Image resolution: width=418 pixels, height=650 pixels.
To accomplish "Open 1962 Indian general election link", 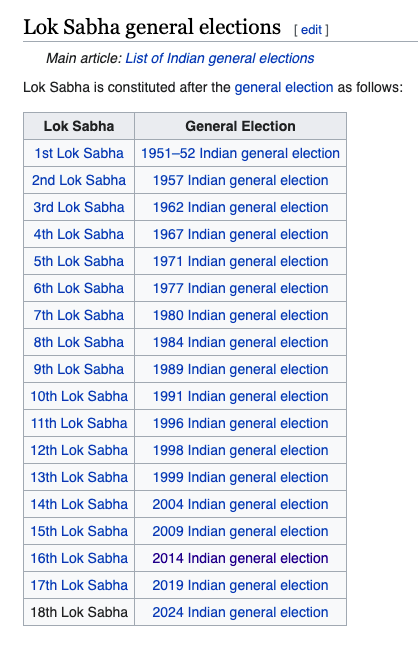I will 241,207.
